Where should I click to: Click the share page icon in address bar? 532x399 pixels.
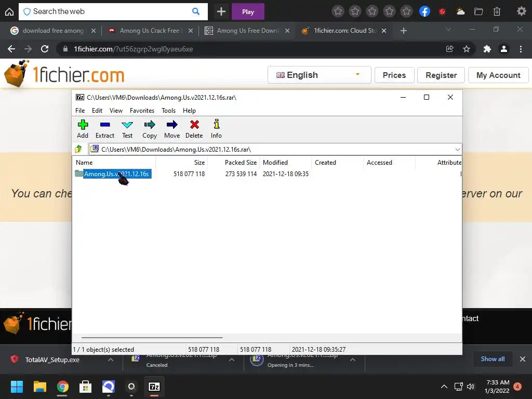[x=449, y=49]
